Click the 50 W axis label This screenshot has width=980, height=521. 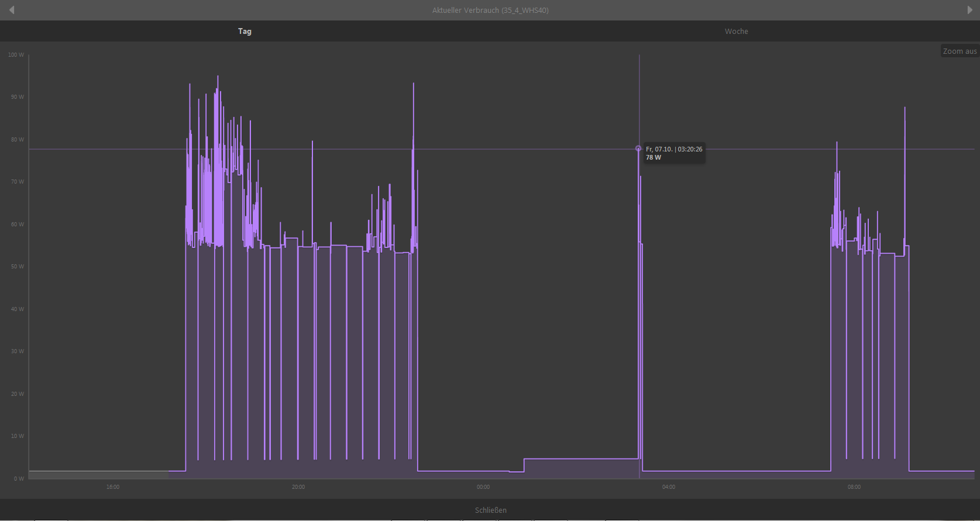pos(17,267)
